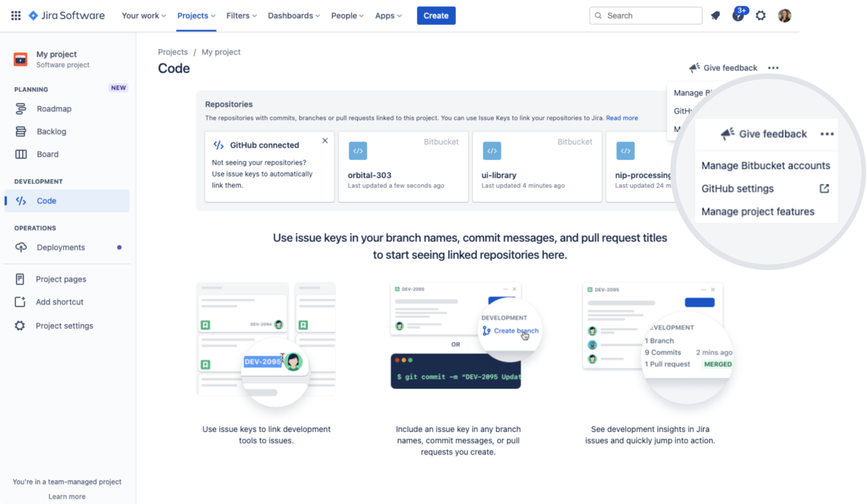Click the Roadmap icon in the sidebar
Screen dimensions: 867x504
(21, 109)
